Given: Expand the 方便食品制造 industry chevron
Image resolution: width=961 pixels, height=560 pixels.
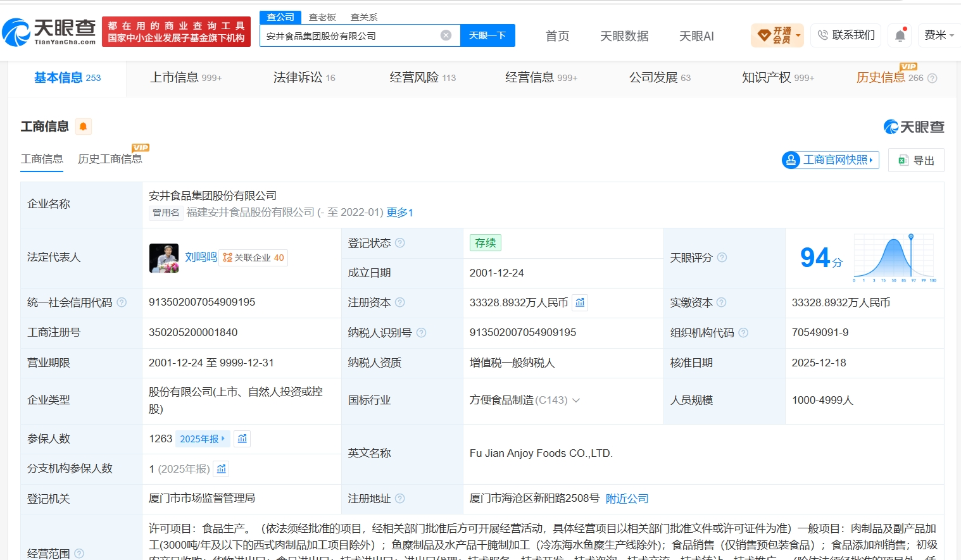Looking at the screenshot, I should point(576,401).
